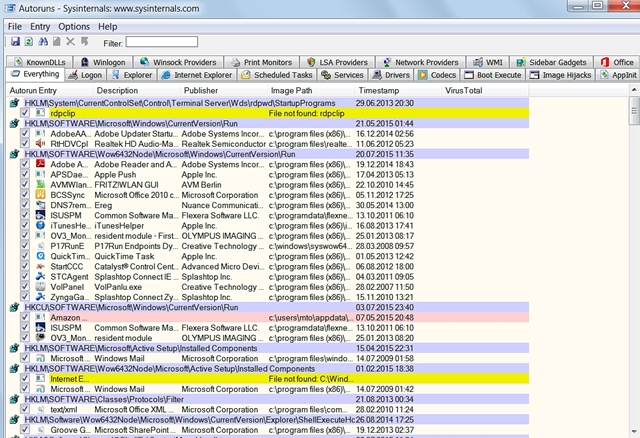Click the DNS7rem Nuance icon
The width and height of the screenshot is (640, 438).
40,205
